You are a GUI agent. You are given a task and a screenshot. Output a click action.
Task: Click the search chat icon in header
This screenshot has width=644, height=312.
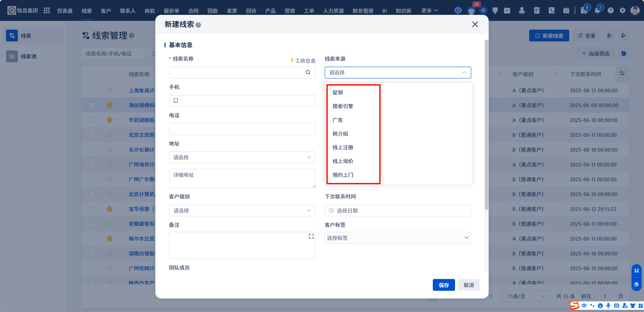click(483, 10)
